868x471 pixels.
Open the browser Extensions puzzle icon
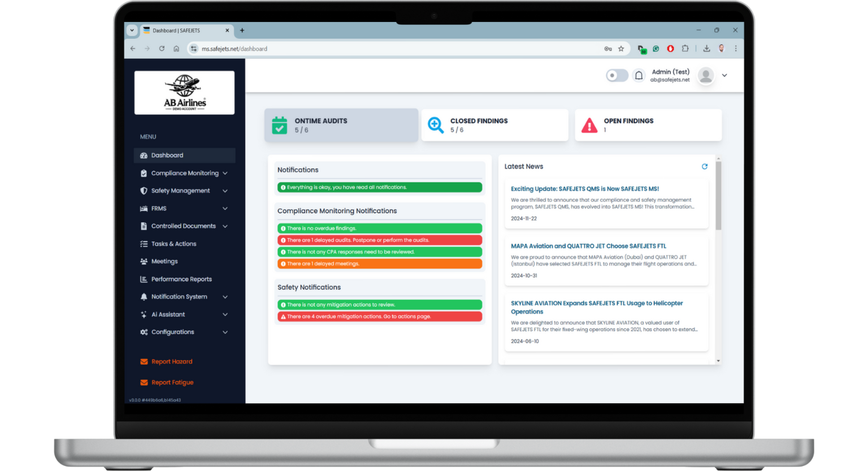(685, 49)
